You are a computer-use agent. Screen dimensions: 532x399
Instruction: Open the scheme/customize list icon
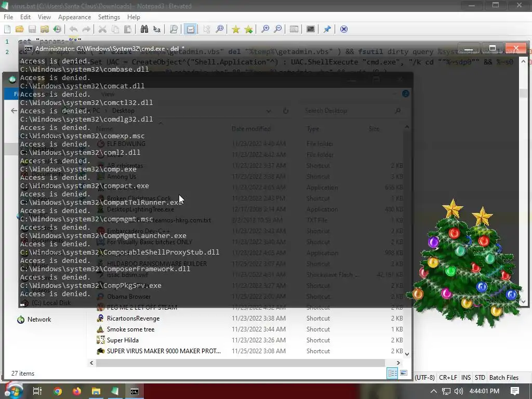[x=294, y=29]
